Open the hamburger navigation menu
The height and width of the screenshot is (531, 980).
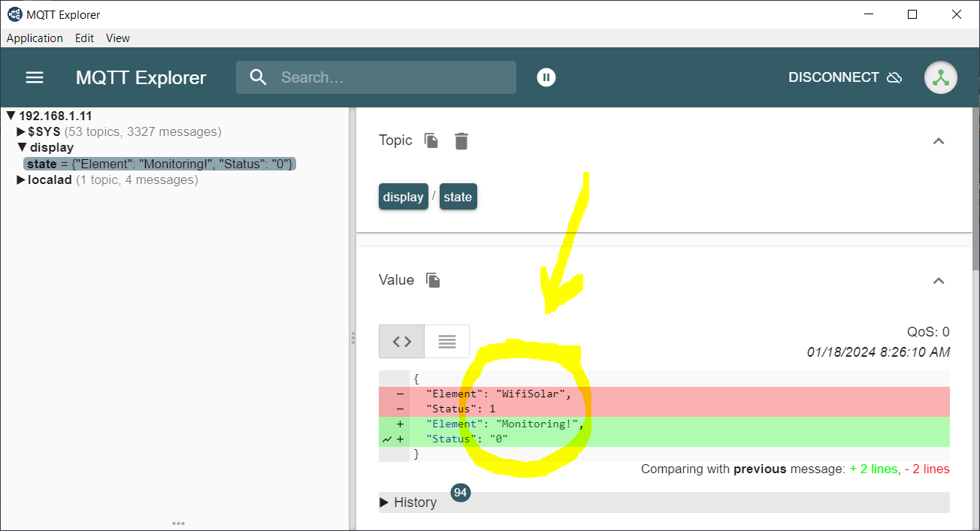[x=35, y=77]
